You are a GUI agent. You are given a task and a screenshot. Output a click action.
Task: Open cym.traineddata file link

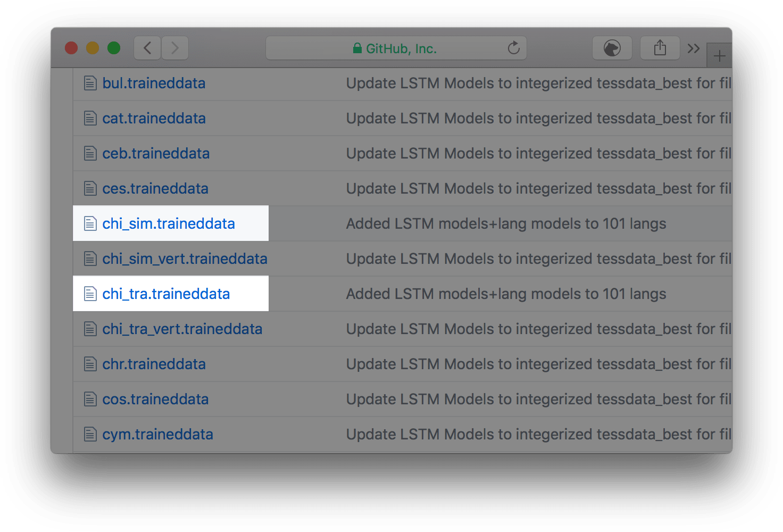tap(157, 435)
